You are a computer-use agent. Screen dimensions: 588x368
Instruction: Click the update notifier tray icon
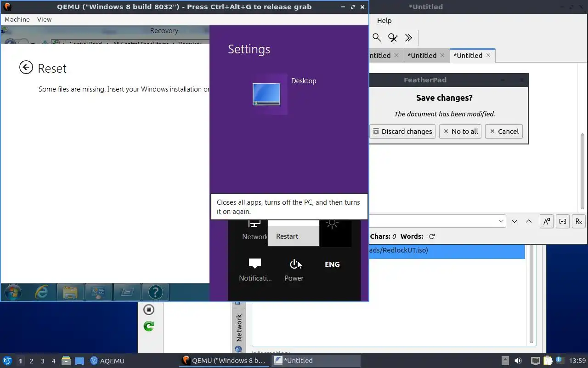coord(560,360)
